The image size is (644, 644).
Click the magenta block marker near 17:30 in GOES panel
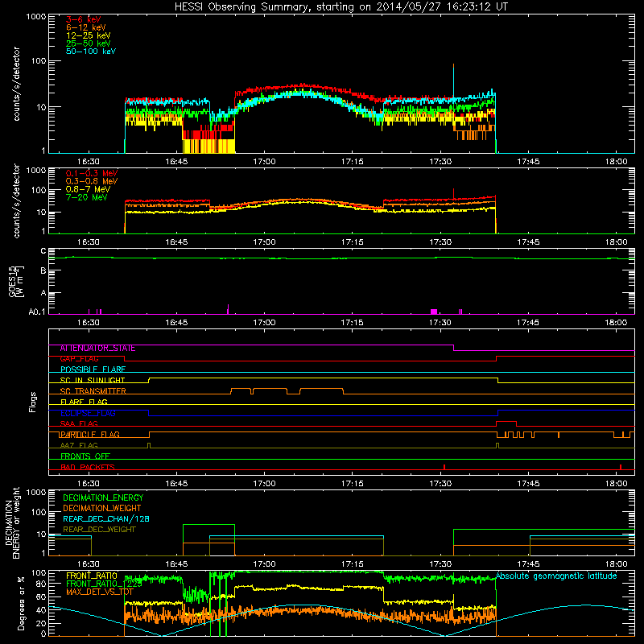pyautogui.click(x=434, y=312)
